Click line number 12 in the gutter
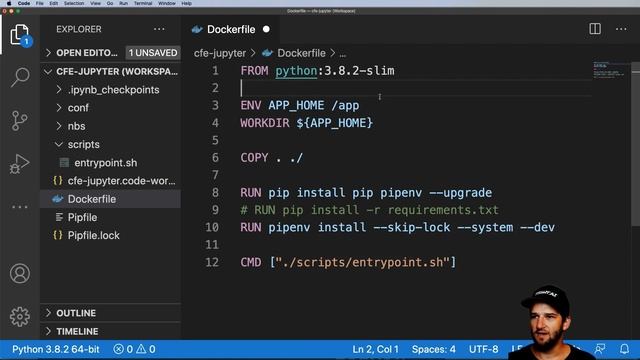The width and height of the screenshot is (640, 360). pyautogui.click(x=212, y=262)
